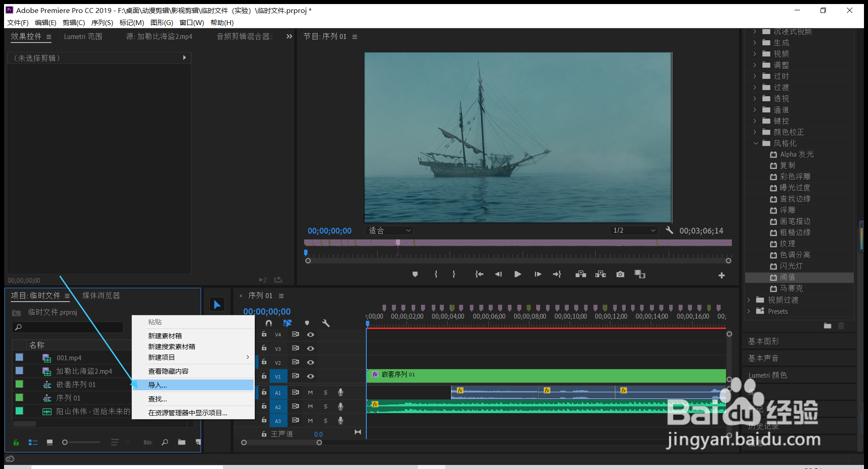Show hidden panel tabs with the double chevron
868x469 pixels.
(x=289, y=37)
